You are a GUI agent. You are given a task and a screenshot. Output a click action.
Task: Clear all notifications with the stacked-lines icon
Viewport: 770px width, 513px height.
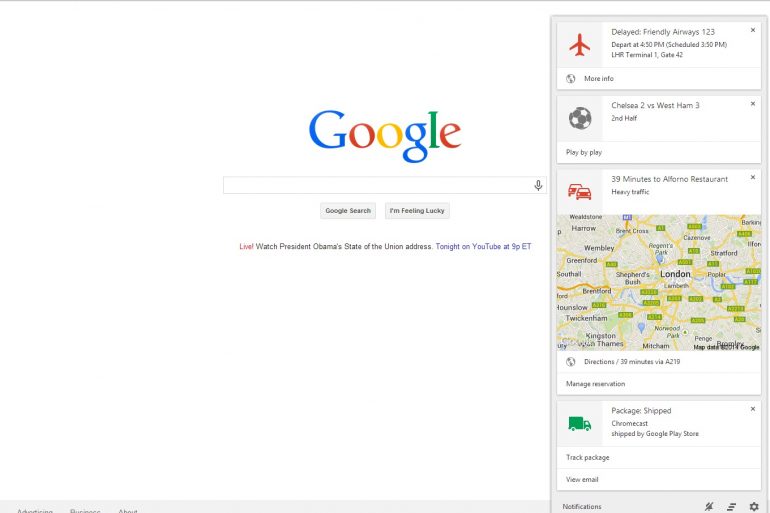[731, 507]
